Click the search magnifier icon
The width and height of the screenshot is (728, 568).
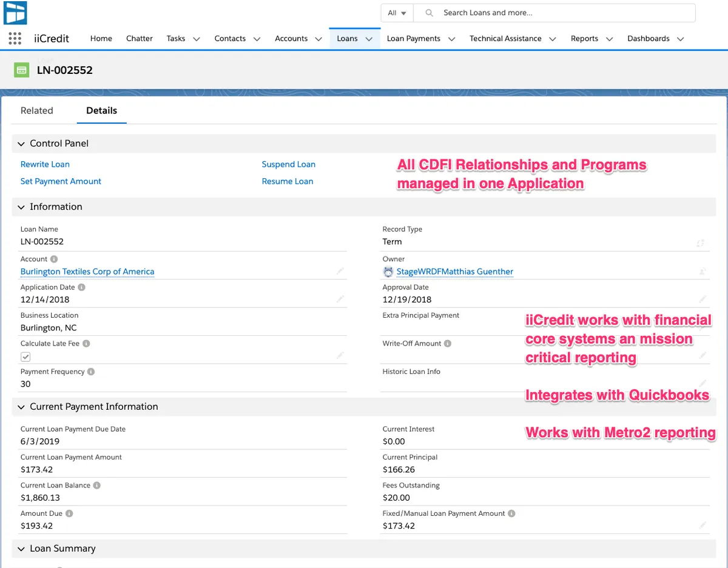(430, 13)
